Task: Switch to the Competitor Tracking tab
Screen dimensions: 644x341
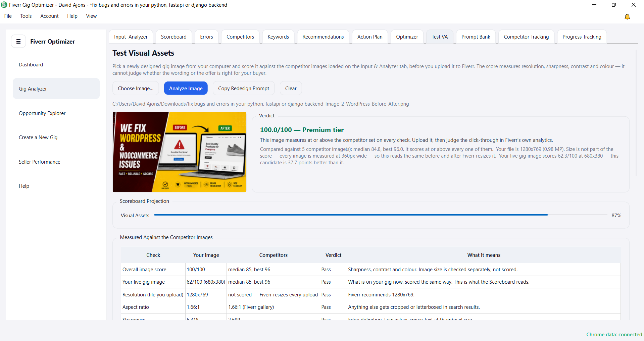Action: pyautogui.click(x=526, y=37)
